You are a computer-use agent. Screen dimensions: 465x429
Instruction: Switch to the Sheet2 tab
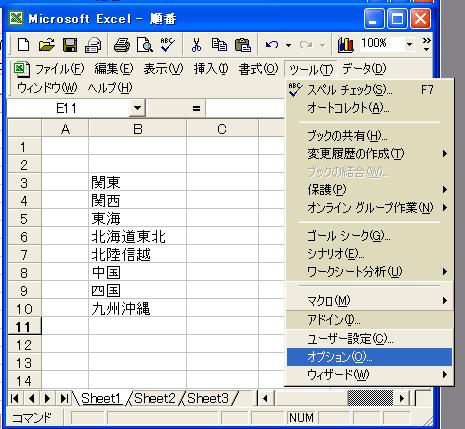[154, 398]
